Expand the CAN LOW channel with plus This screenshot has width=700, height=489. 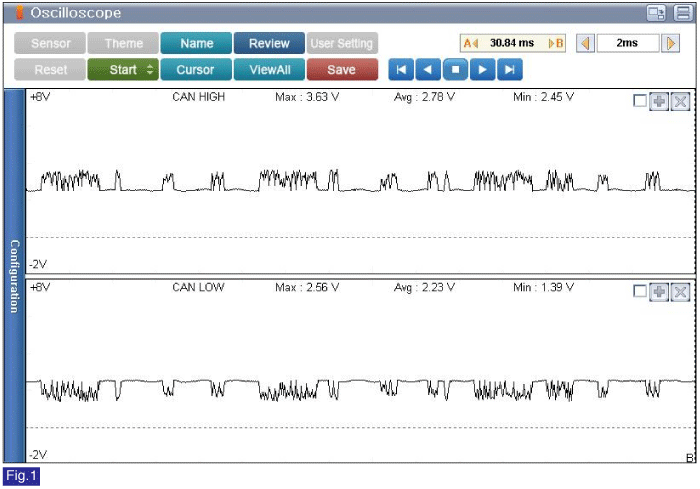pos(659,292)
